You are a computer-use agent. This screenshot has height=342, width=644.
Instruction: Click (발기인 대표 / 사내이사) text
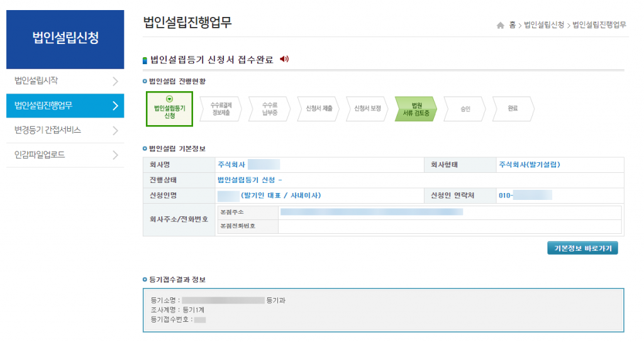[x=281, y=196]
